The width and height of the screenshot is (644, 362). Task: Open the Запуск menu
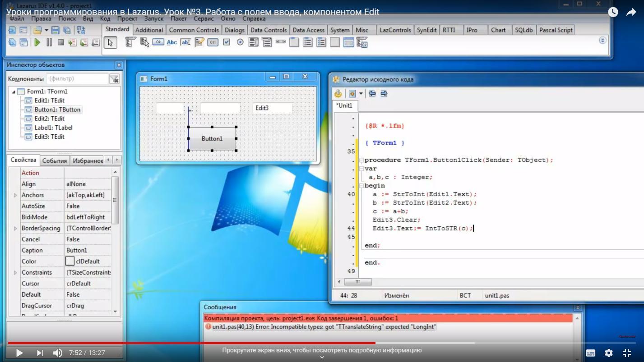[154, 19]
